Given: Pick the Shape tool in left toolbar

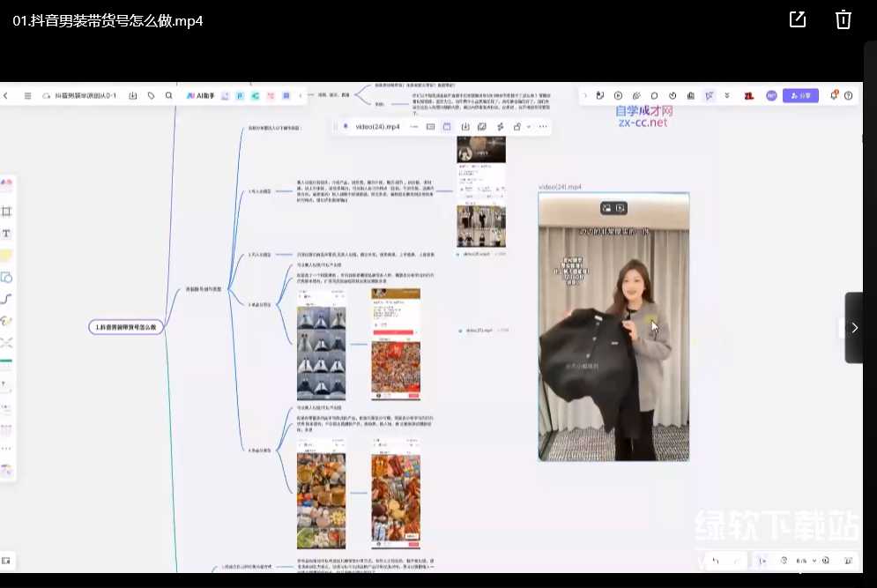Looking at the screenshot, I should coord(6,277).
